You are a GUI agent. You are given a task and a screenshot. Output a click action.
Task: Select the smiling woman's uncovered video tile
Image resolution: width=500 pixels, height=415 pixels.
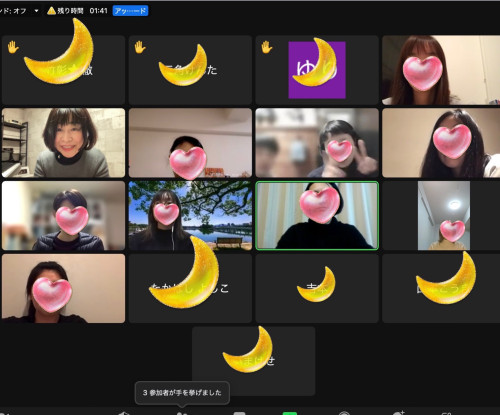click(63, 142)
